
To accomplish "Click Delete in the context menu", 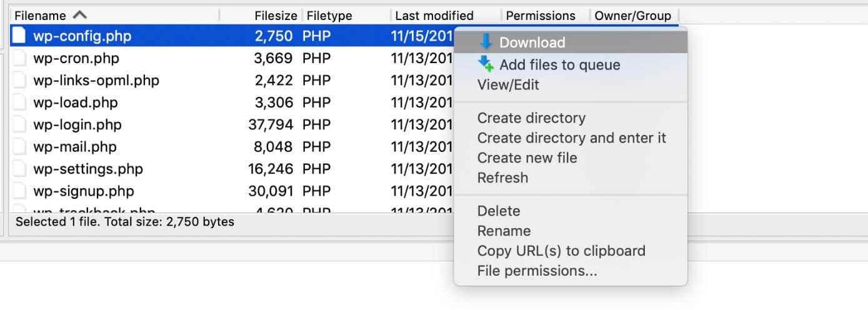I will pyautogui.click(x=498, y=211).
